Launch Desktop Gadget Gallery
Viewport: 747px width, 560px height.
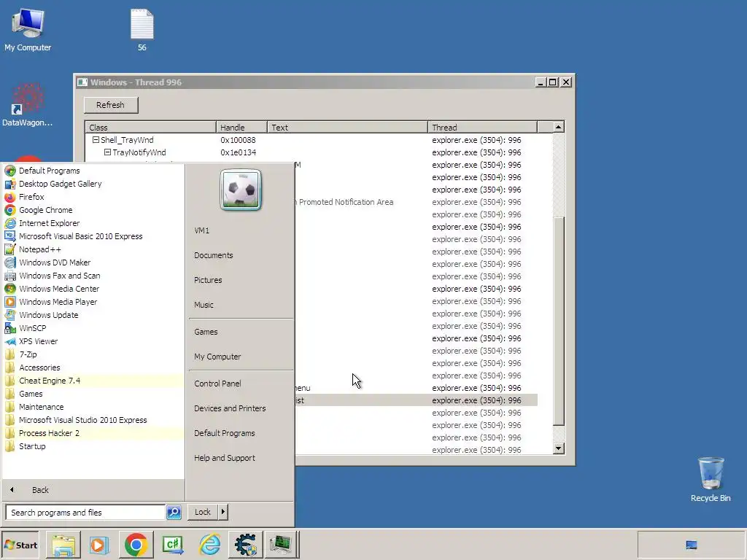point(60,184)
